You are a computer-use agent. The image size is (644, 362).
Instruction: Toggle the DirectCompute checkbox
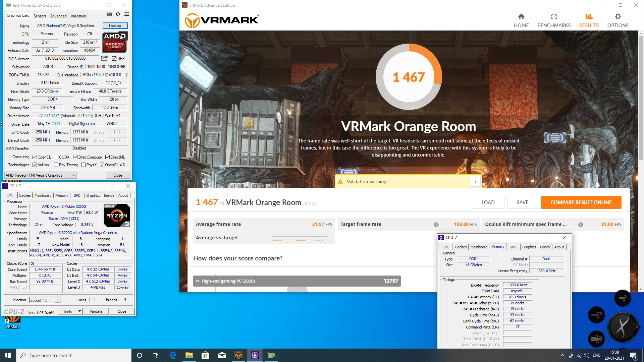(x=75, y=157)
